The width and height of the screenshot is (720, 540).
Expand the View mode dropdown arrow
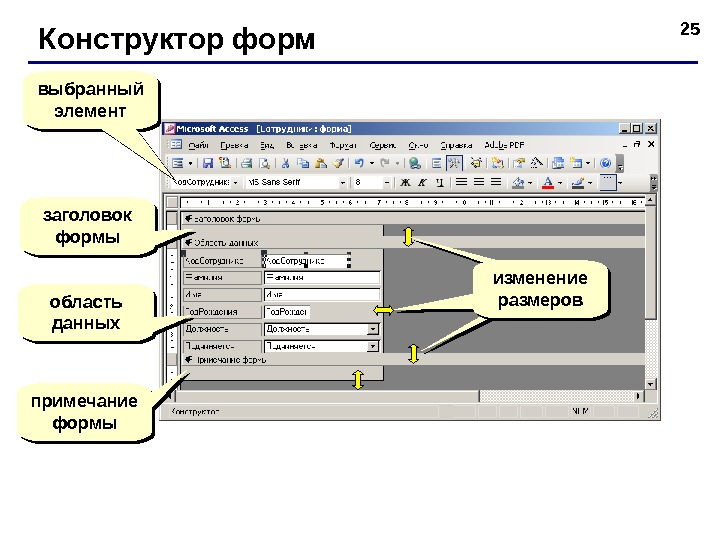point(190,163)
